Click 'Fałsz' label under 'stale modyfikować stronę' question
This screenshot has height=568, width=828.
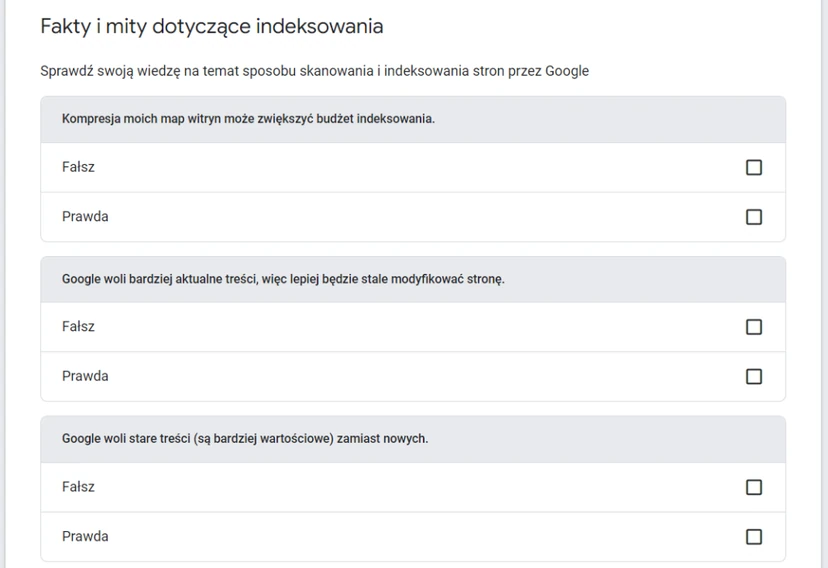pos(78,326)
